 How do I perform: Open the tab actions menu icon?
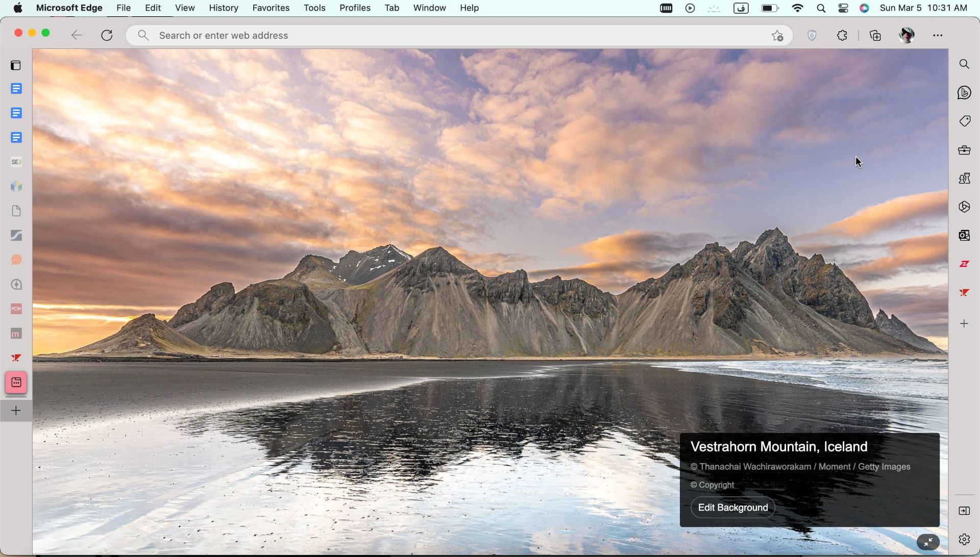tap(16, 65)
